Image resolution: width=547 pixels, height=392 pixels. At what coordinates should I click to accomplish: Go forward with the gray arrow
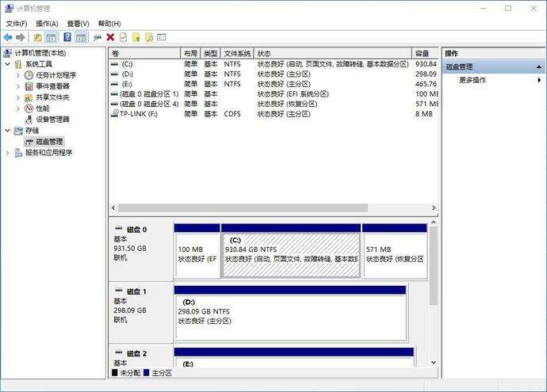[21, 37]
